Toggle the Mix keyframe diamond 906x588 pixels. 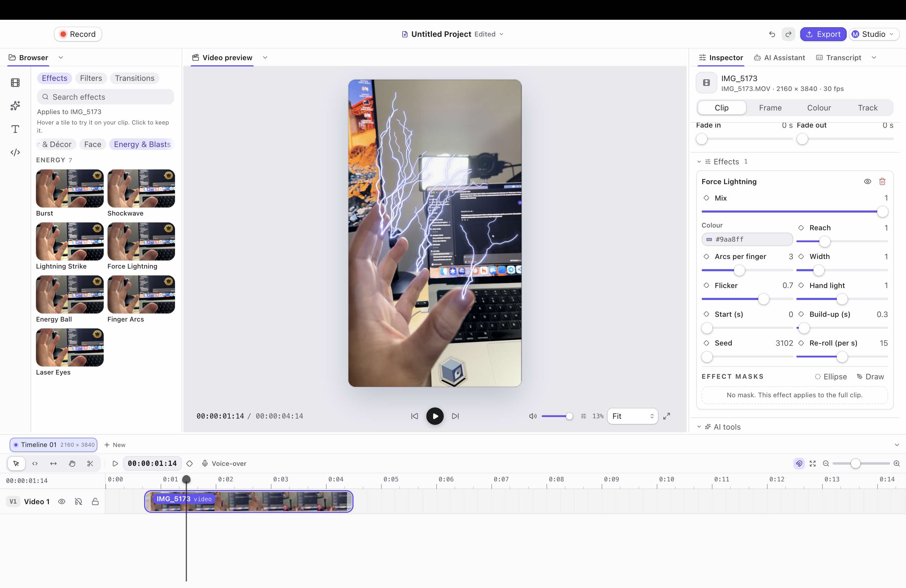[706, 198]
